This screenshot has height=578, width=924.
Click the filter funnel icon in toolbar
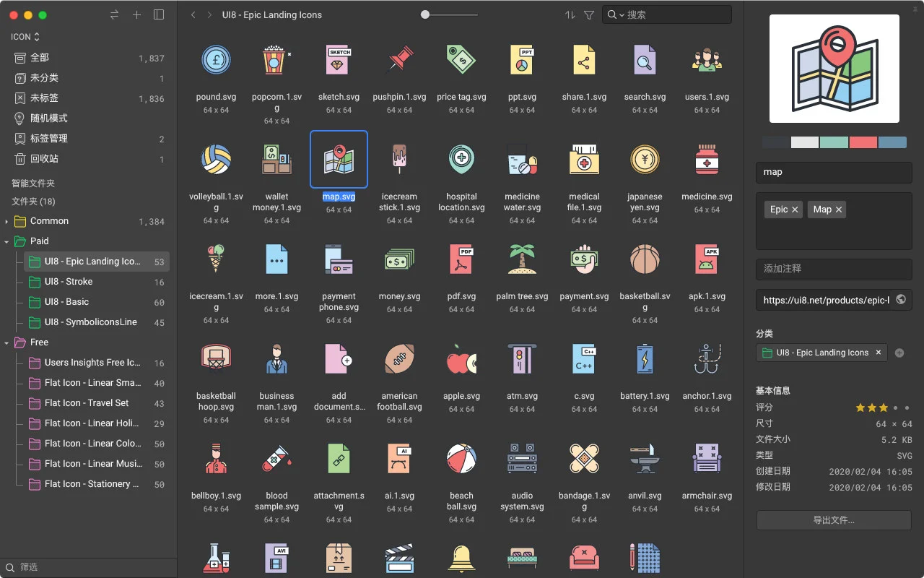[x=589, y=14]
